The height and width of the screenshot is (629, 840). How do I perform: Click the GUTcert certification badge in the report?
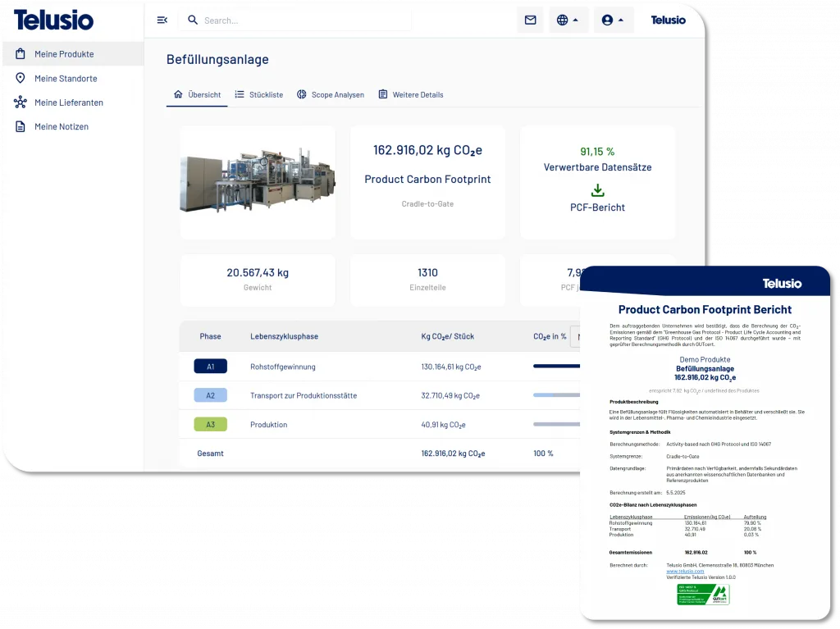[x=703, y=595]
